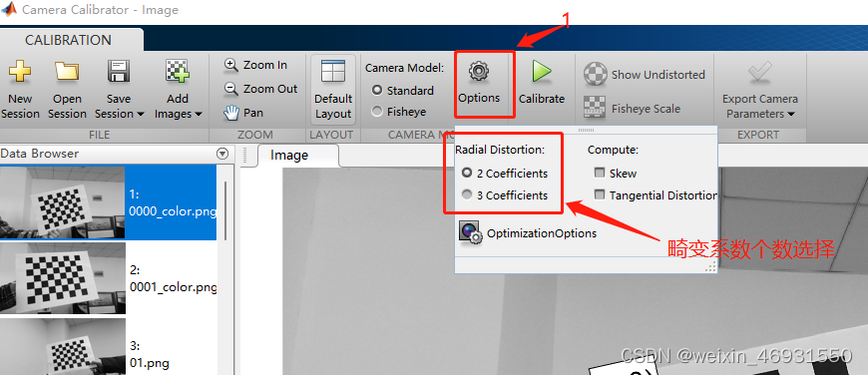Click Export Camera Parameters checkmark icon
This screenshot has height=375, width=868.
(759, 72)
